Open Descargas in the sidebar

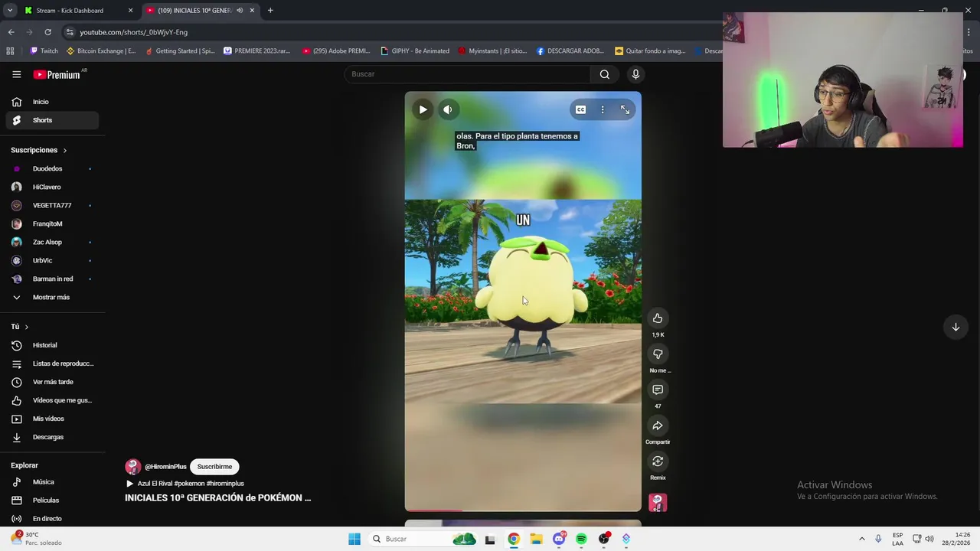pos(52,437)
